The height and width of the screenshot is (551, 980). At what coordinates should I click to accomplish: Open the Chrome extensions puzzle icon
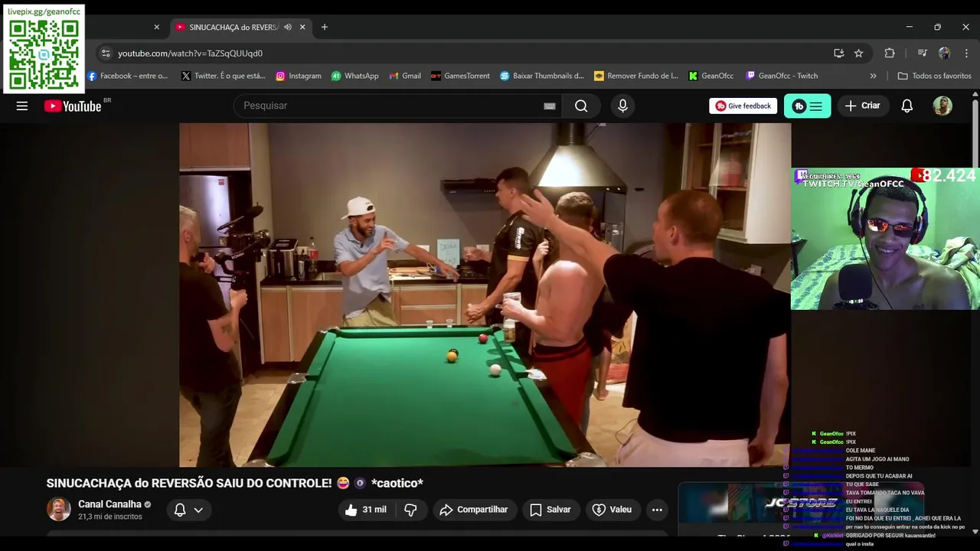click(x=890, y=53)
